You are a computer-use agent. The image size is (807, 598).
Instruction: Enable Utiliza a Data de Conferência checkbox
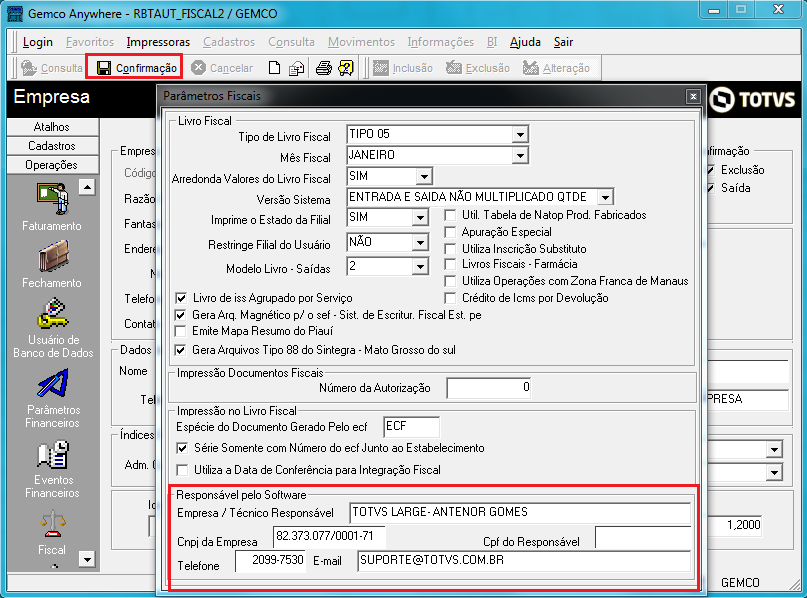(x=182, y=470)
